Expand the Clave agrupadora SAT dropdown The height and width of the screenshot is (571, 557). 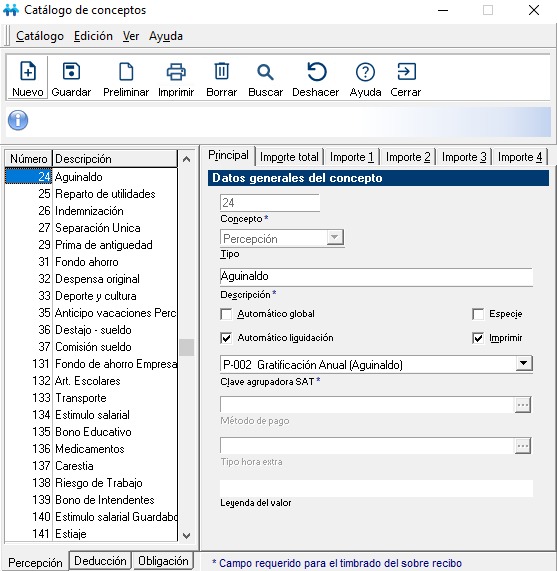(x=524, y=363)
